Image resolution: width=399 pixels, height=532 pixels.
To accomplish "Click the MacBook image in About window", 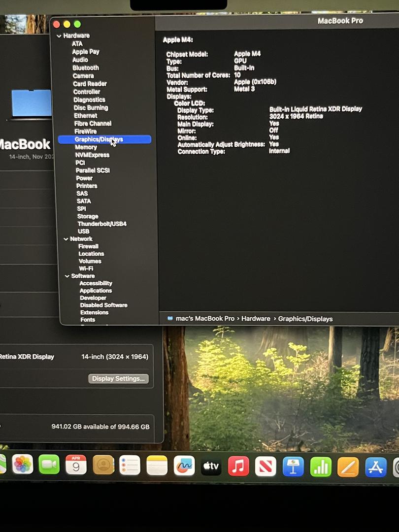I will (31, 104).
